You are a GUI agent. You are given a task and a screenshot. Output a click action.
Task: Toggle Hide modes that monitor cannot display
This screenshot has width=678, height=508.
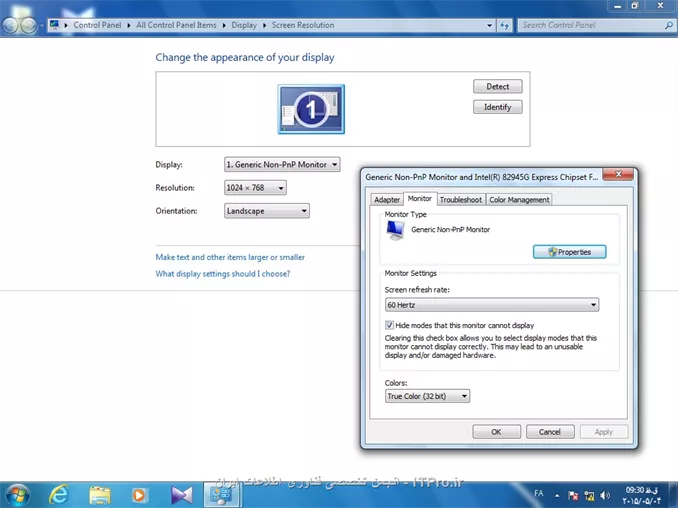(389, 325)
